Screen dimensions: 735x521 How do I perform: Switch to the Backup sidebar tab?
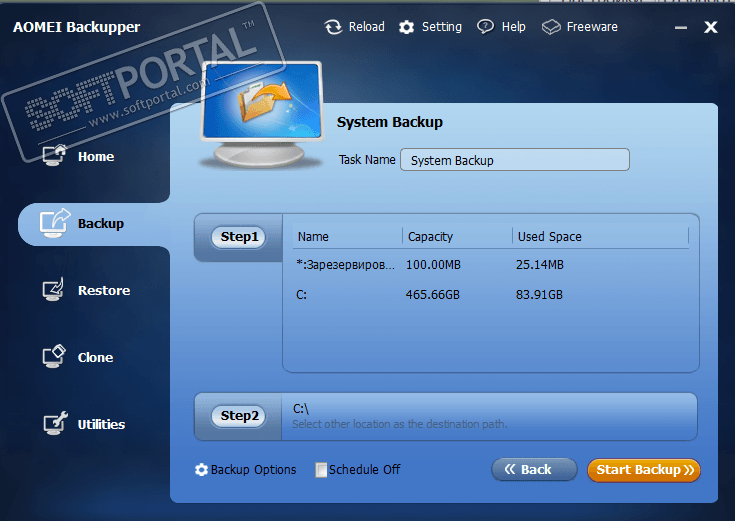click(x=94, y=224)
